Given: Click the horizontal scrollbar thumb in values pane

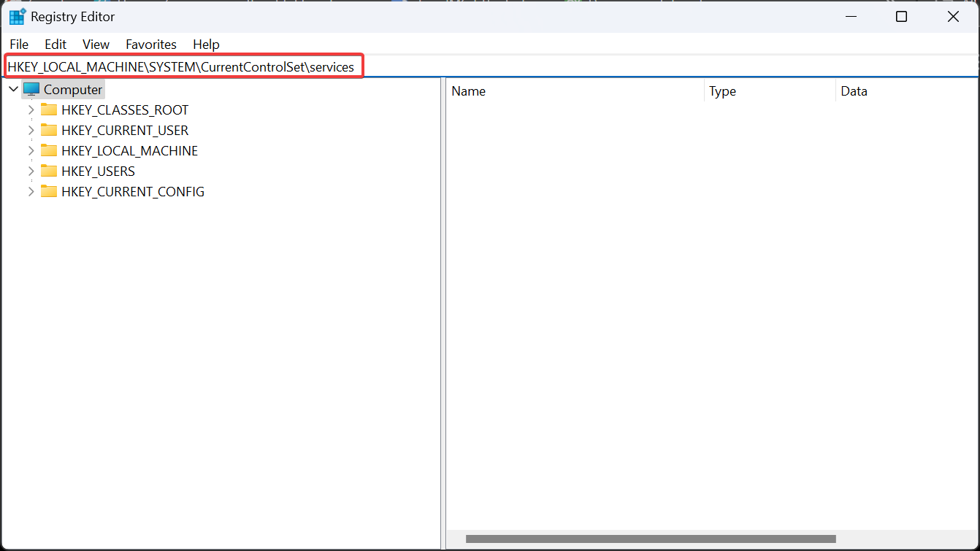Looking at the screenshot, I should pos(651,539).
